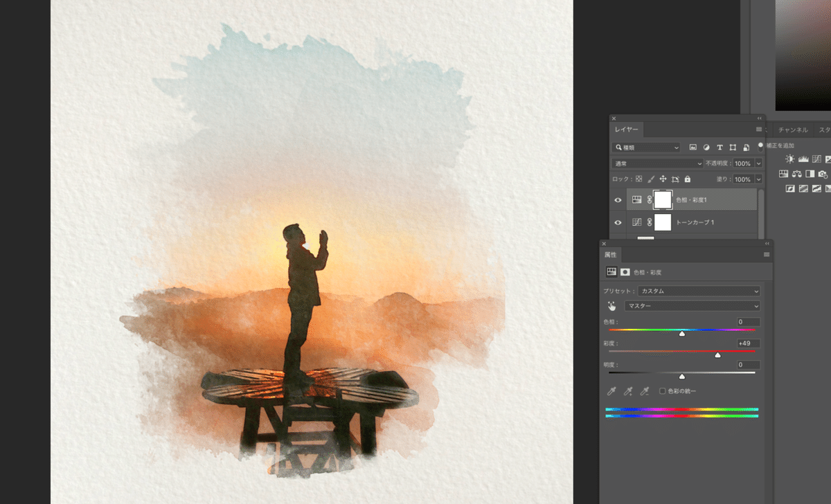Show hue/saturation adjustment properties icon in 属性

(x=611, y=272)
